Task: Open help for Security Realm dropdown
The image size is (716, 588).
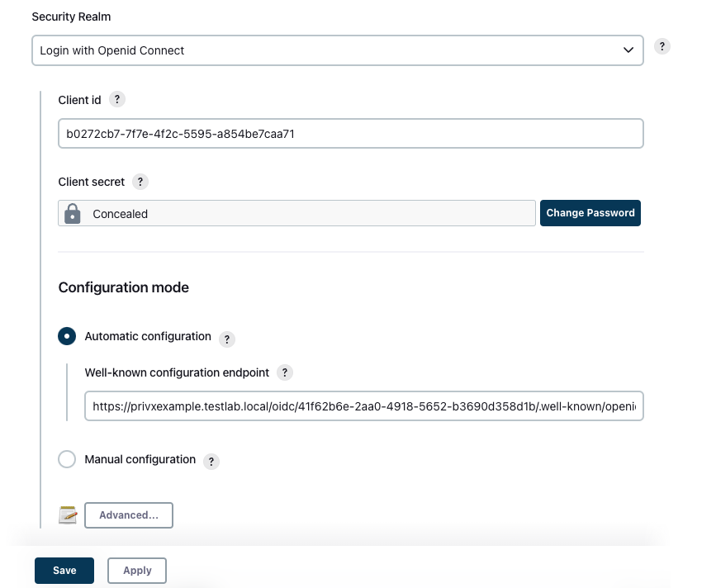Action: tap(661, 46)
